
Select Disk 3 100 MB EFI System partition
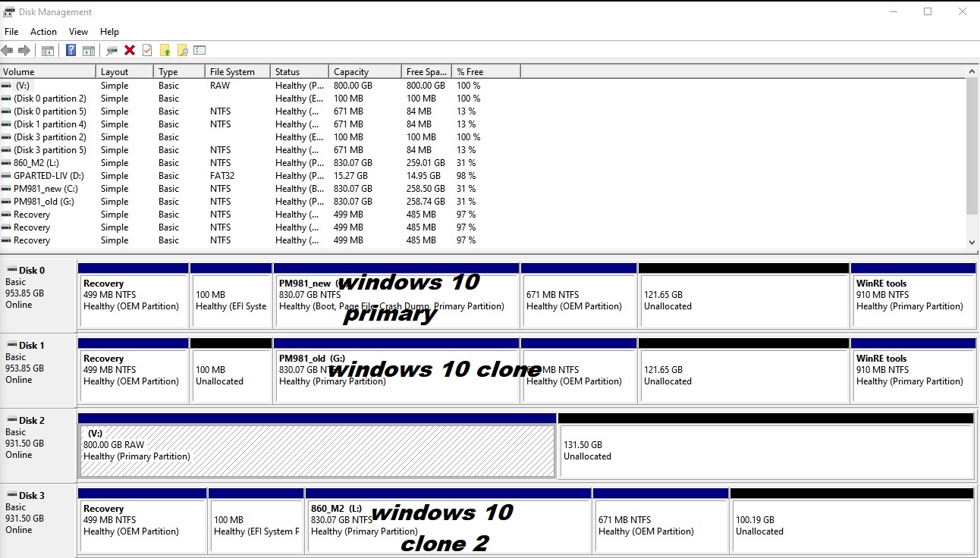(x=256, y=521)
